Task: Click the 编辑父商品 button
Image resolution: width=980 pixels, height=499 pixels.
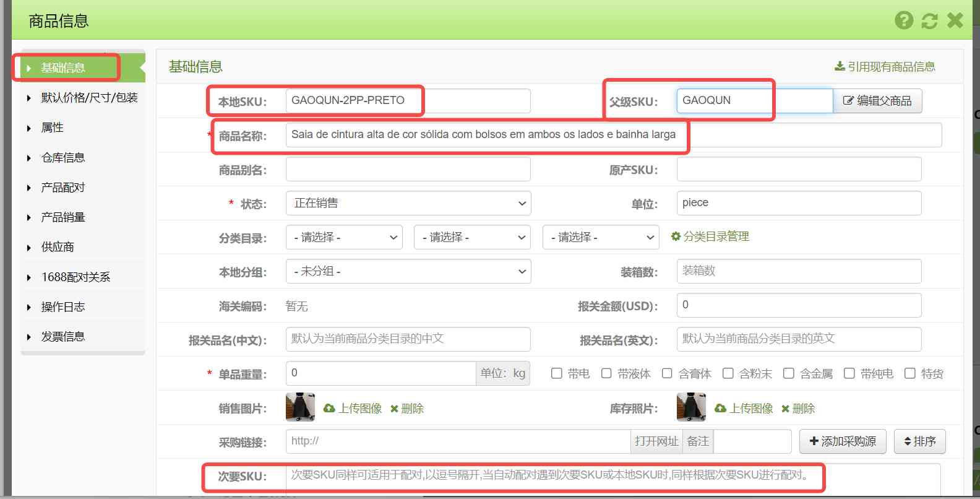Action: point(877,101)
